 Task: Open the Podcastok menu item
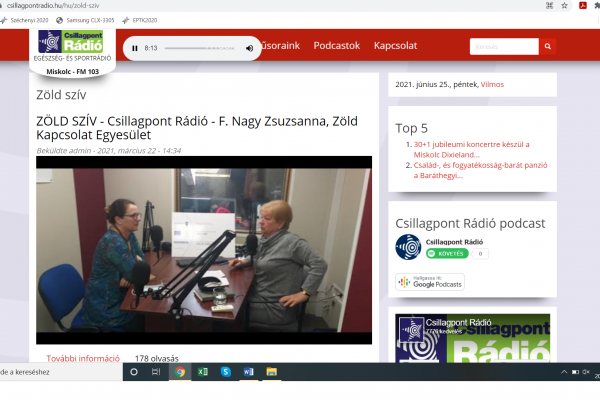click(x=337, y=46)
